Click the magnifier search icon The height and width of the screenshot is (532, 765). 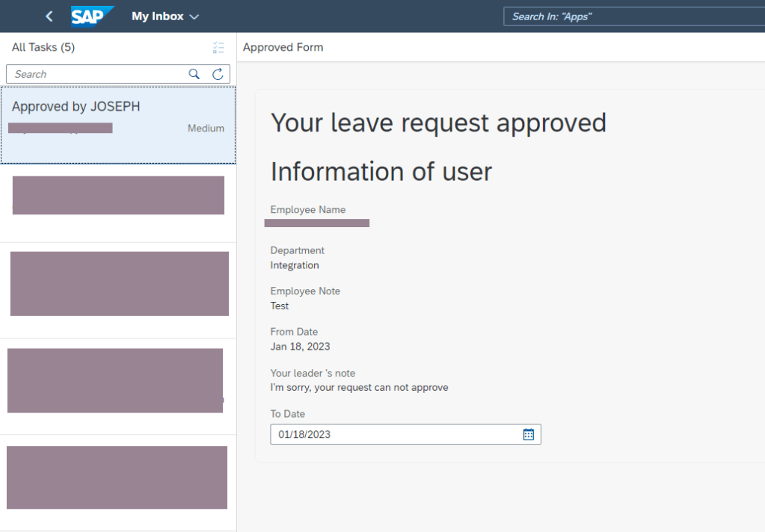[194, 74]
